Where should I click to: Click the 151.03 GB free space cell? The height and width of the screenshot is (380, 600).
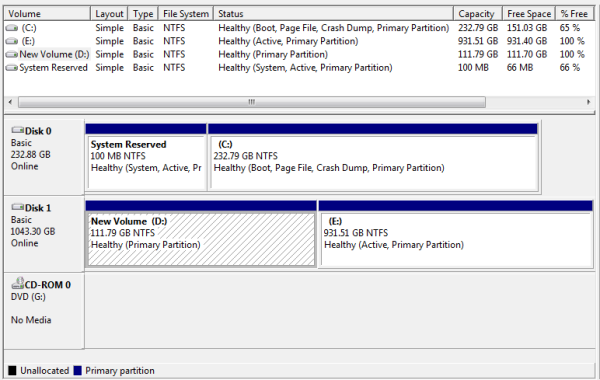[527, 28]
